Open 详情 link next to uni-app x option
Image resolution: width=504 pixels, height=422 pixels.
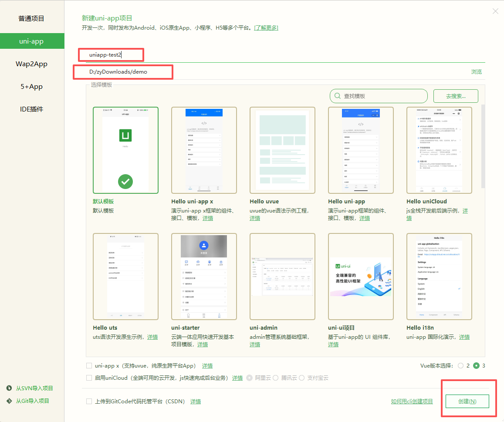click(x=207, y=366)
